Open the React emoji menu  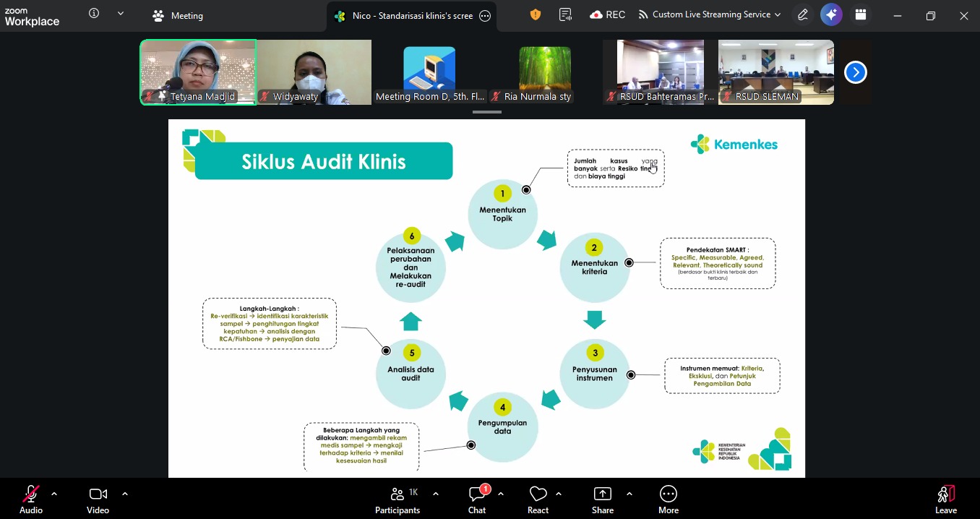click(538, 499)
